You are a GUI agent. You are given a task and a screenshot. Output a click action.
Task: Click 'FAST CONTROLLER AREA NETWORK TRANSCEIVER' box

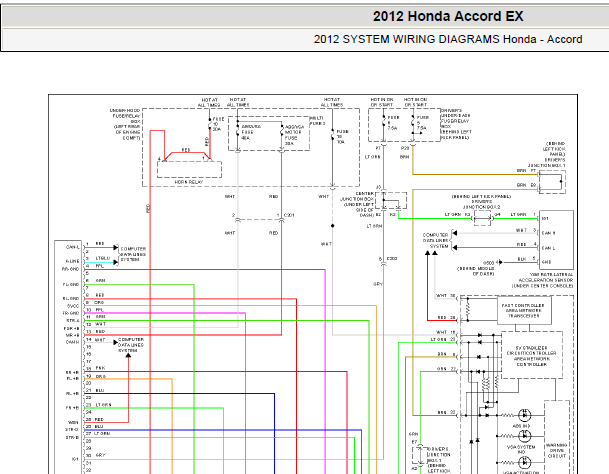click(x=524, y=311)
